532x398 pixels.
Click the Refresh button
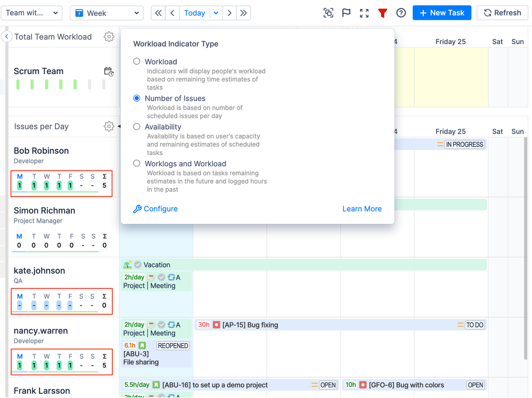point(503,13)
